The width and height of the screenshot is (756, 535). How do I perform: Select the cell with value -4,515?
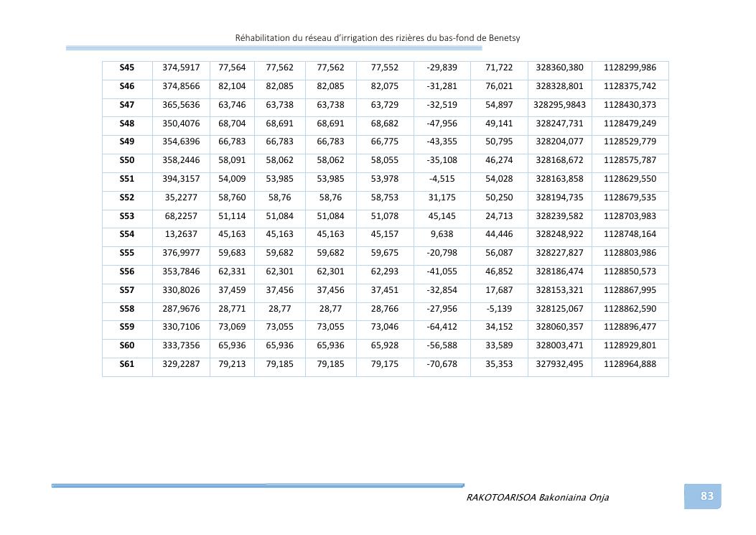pos(442,179)
